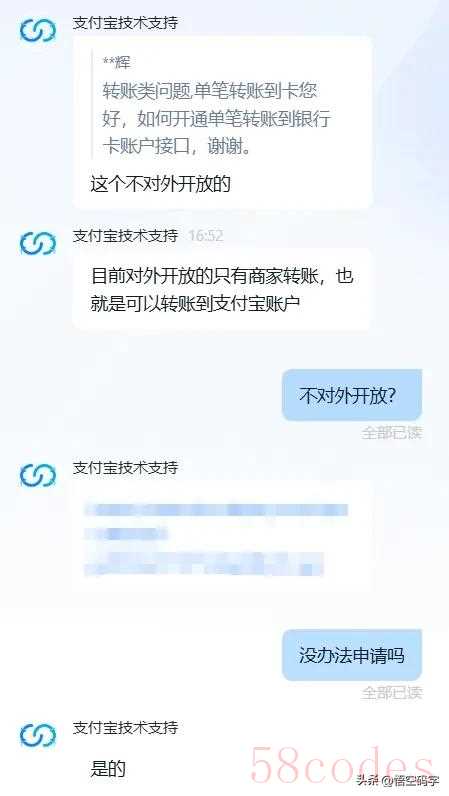Open the support avatar next to the 16:52 message
Screen dimensions: 449x796
click(x=38, y=243)
